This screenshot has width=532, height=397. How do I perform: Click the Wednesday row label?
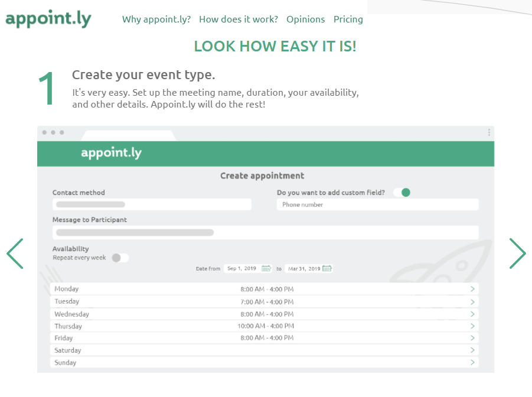pyautogui.click(x=71, y=314)
